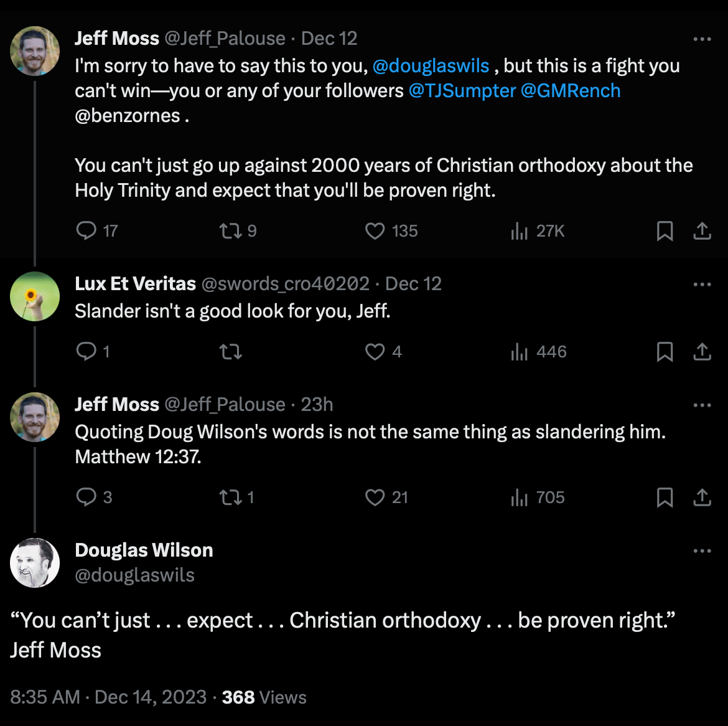Visit the @GMRench profile mention

click(x=571, y=91)
